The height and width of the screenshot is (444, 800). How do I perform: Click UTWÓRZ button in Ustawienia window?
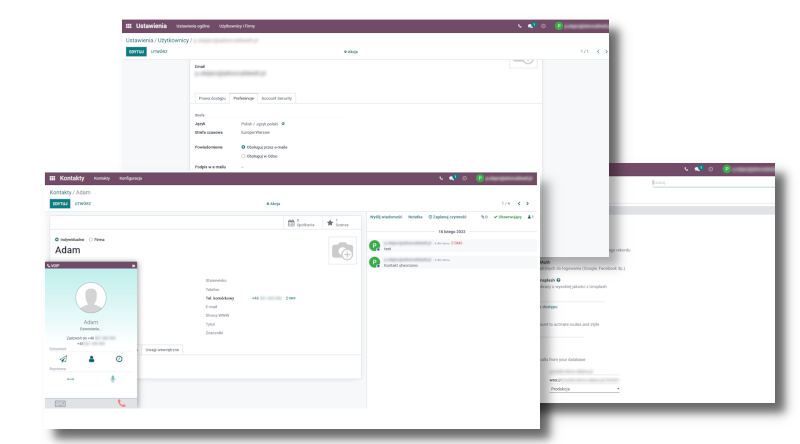tap(159, 52)
